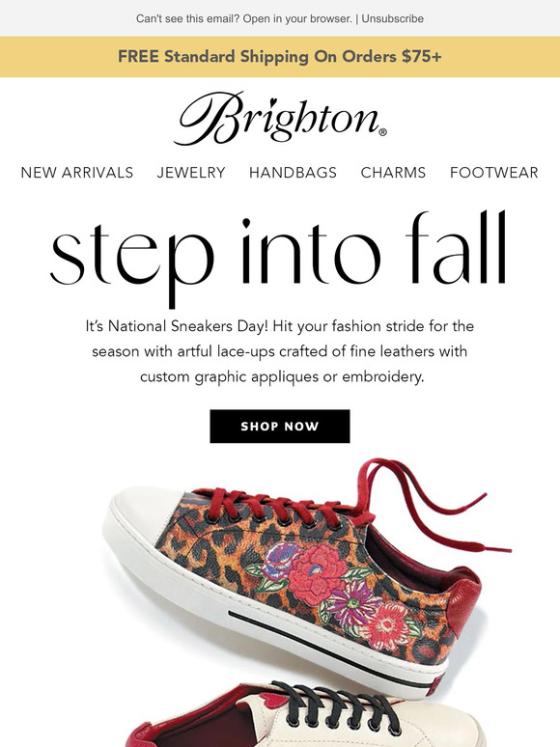The width and height of the screenshot is (560, 747).
Task: Go to the JEWELRY category
Action: point(191,173)
